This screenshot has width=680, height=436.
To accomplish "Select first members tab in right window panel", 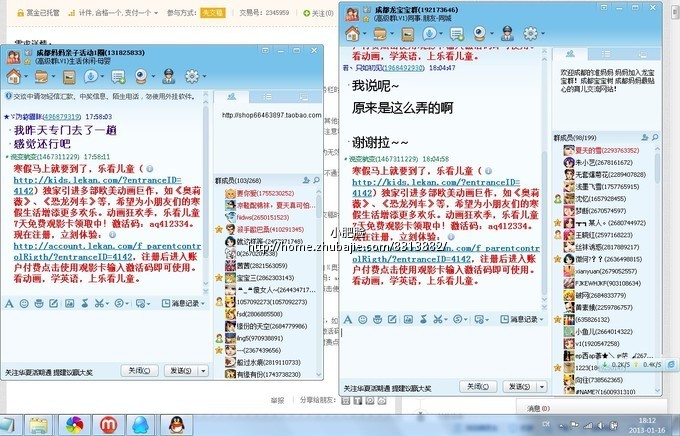I will [570, 54].
